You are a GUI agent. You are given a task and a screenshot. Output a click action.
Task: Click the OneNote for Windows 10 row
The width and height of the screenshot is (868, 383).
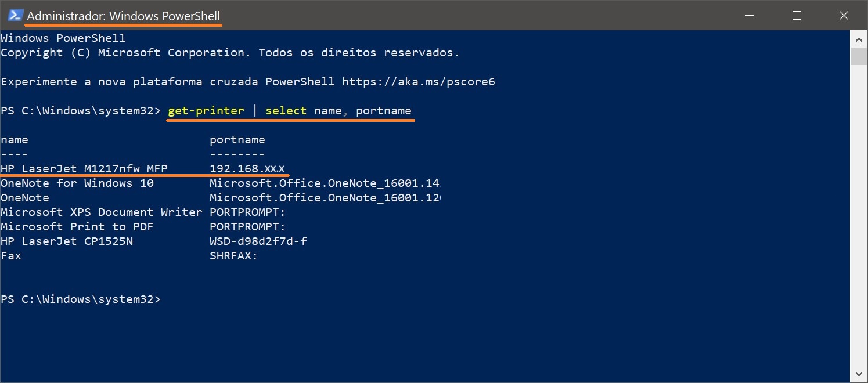pyautogui.click(x=221, y=183)
